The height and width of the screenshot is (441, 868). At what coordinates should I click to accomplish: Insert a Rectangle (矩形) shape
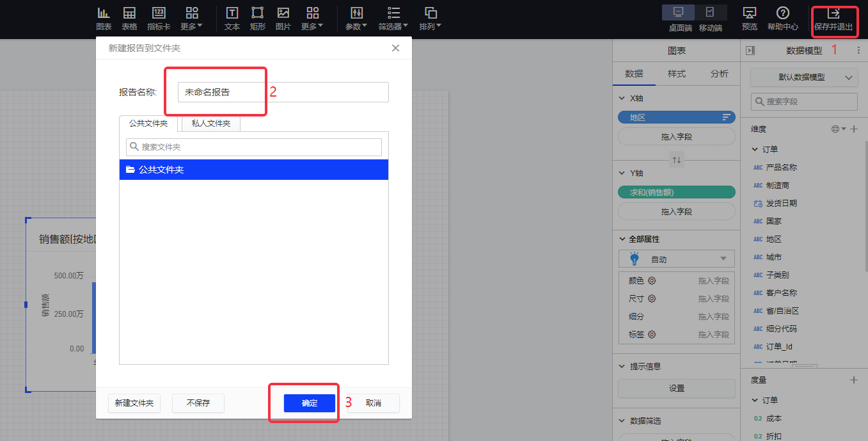tap(257, 18)
